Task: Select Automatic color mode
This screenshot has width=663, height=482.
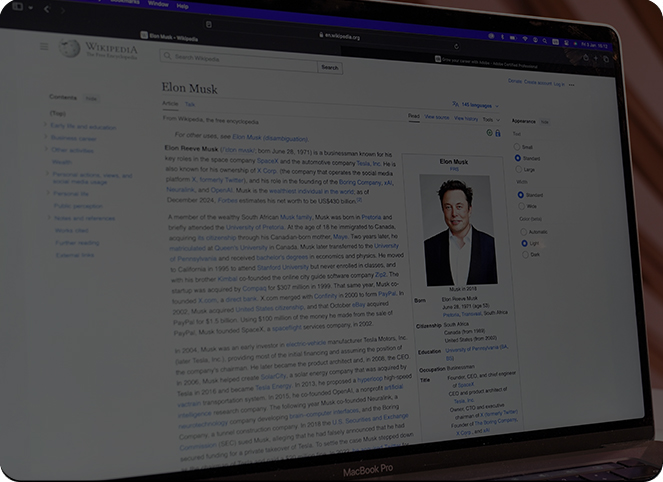Action: tap(523, 232)
